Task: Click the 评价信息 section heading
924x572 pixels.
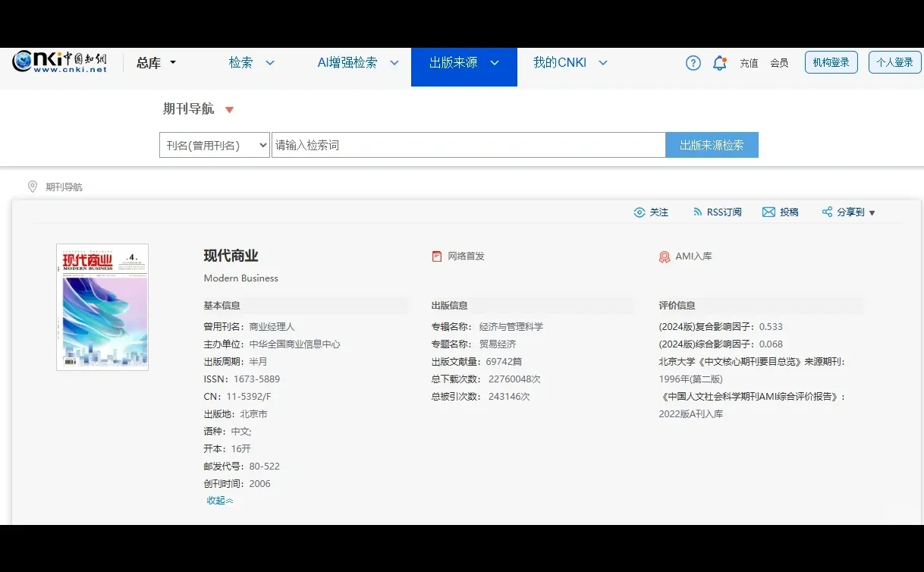Action: coord(677,306)
